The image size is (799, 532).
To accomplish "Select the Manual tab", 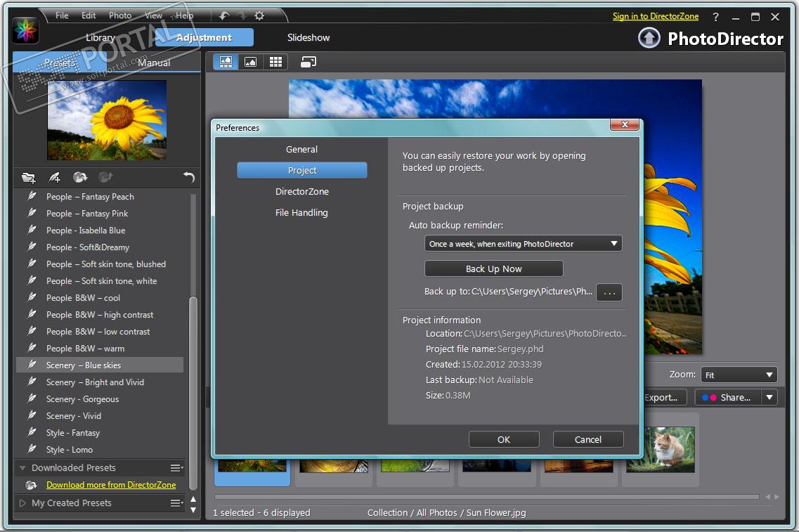I will (154, 63).
